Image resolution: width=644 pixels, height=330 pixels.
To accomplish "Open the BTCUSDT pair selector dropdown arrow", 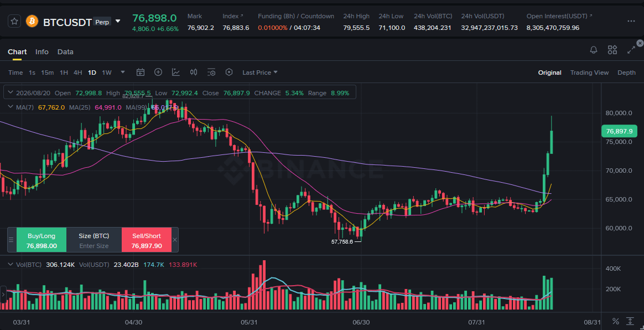I will [118, 22].
